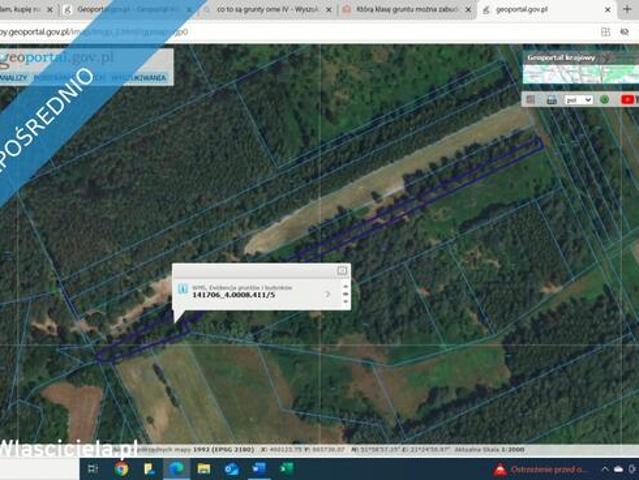Open the ANALIZY menu
Screen dimensions: 639x480
(12, 76)
